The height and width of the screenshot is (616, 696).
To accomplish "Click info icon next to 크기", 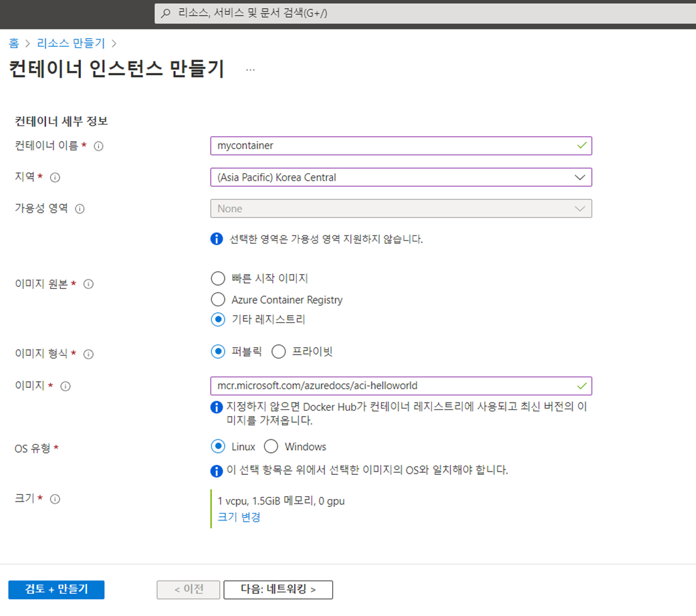I will [x=55, y=499].
